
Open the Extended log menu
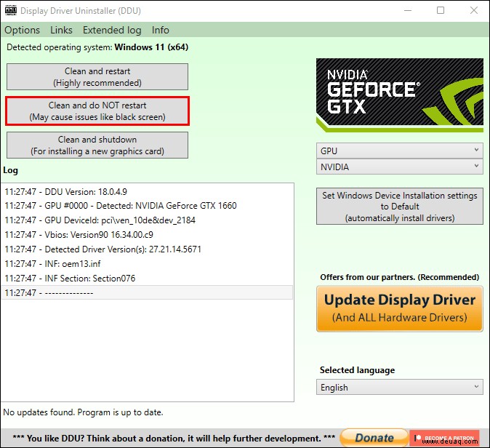[x=112, y=30]
